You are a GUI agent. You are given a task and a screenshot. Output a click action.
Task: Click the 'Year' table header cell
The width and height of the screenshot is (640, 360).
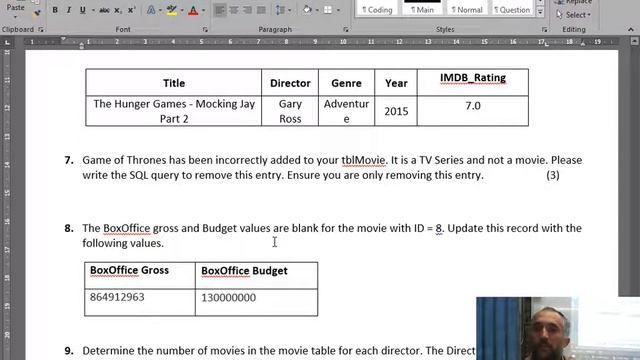[x=396, y=83]
